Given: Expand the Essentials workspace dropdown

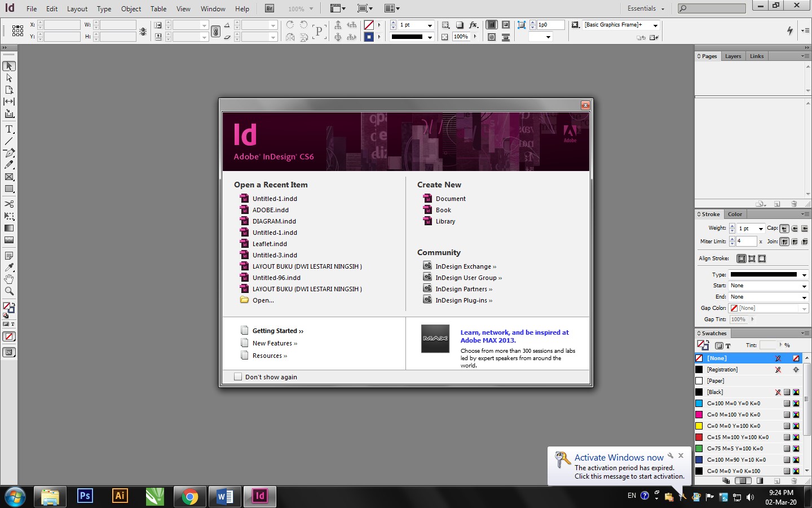Looking at the screenshot, I should click(x=646, y=8).
